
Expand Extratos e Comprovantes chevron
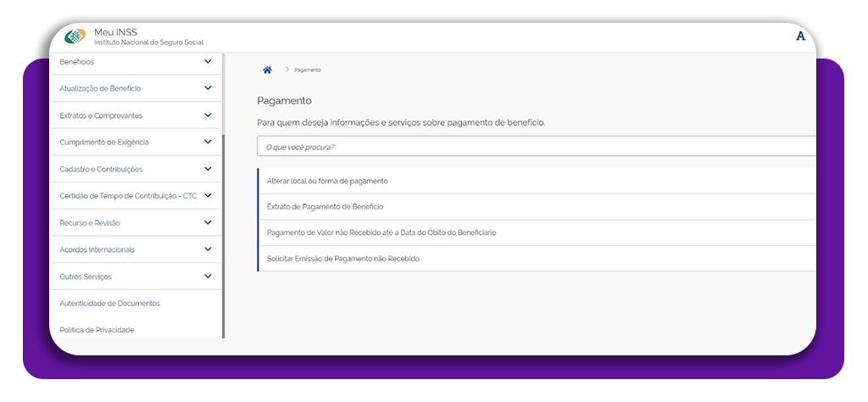pos(208,115)
